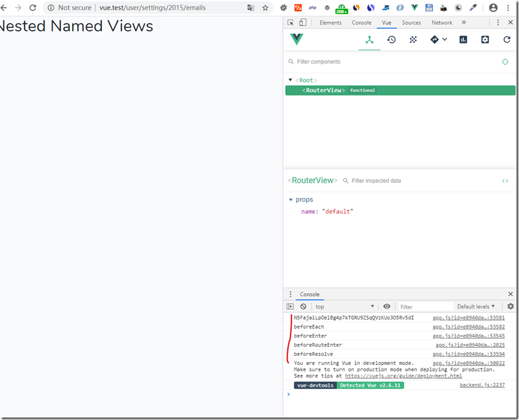Open the Vue Events view
519x420 pixels.
pos(413,40)
